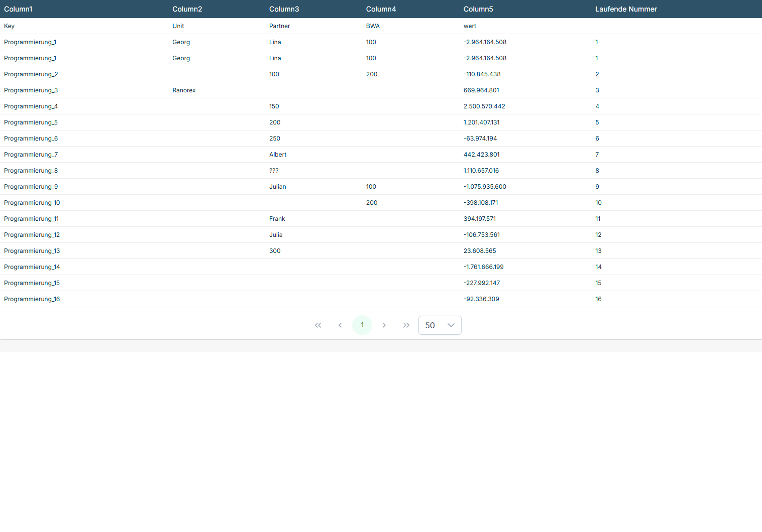The width and height of the screenshot is (762, 532).
Task: Sort by the Column1 header
Action: point(18,9)
